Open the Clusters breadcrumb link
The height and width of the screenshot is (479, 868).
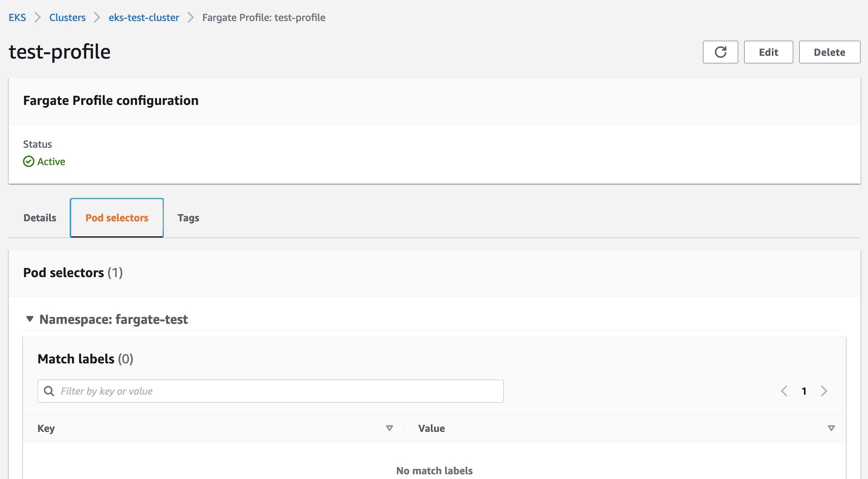click(x=67, y=17)
